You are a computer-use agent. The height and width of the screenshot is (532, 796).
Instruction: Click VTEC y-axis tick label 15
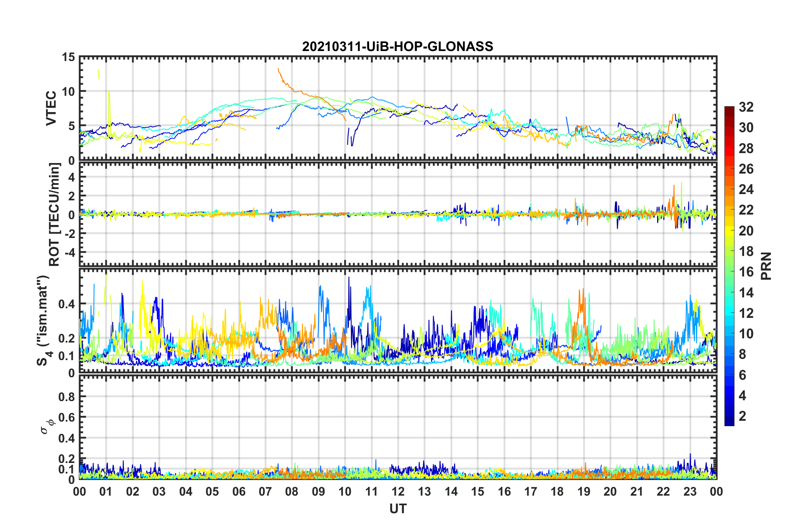pos(68,57)
